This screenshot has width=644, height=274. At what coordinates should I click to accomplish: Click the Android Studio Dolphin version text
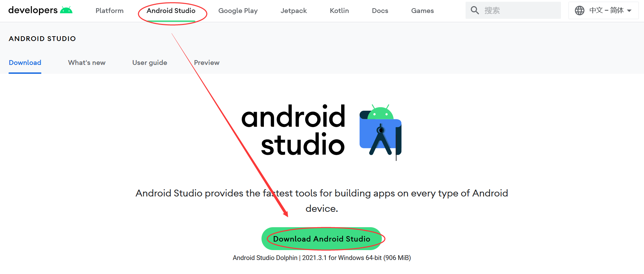(322, 258)
